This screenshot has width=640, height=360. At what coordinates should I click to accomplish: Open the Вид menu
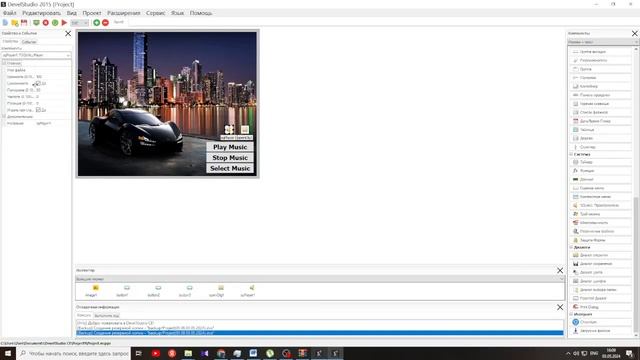pos(72,13)
